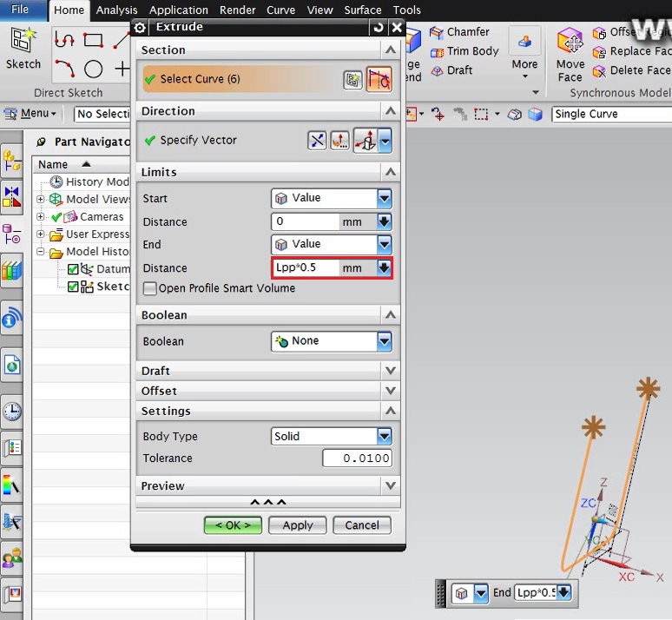Switch to the Curve tab
The height and width of the screenshot is (620, 672).
[280, 10]
